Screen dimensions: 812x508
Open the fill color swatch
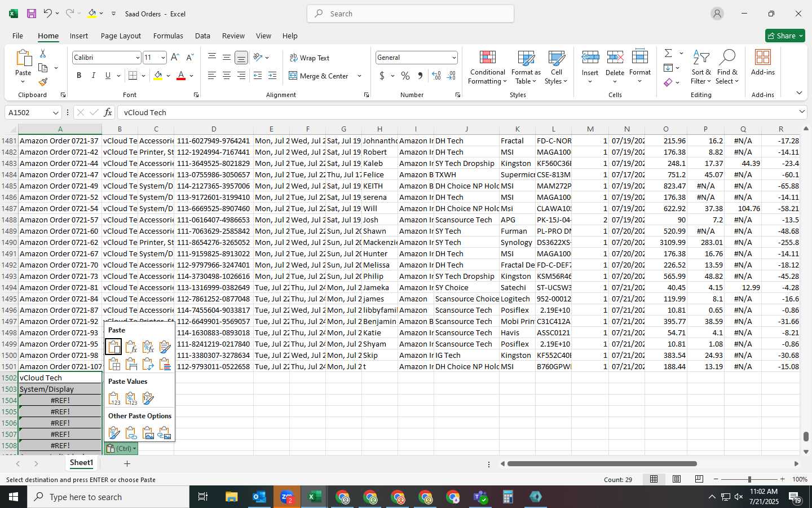coord(158,76)
